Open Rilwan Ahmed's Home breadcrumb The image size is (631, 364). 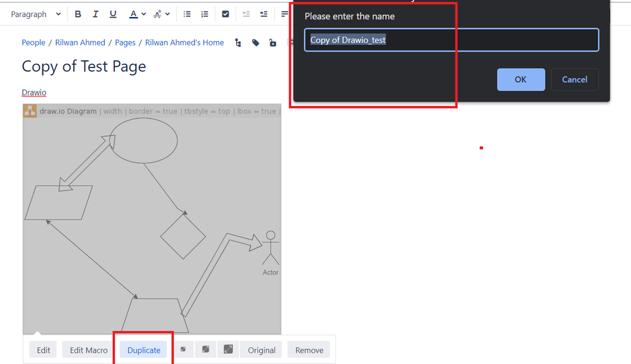[184, 43]
